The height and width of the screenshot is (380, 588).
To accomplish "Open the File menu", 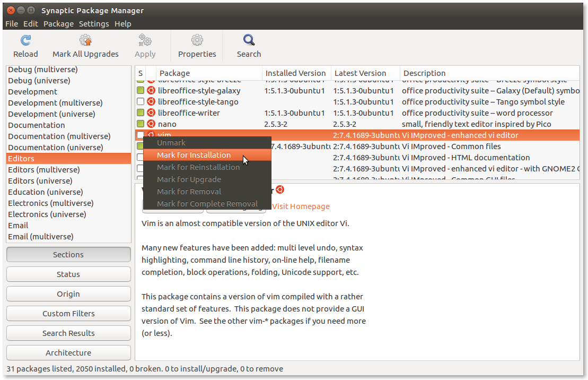I will click(12, 24).
